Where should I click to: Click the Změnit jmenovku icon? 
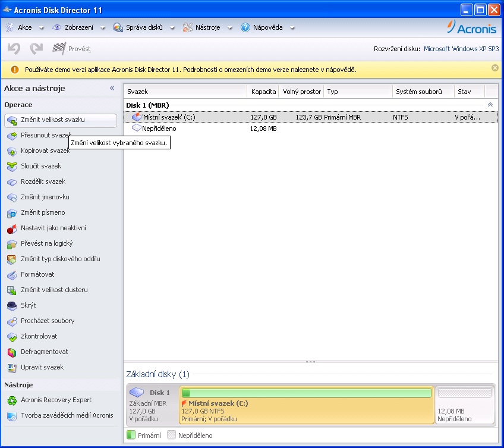(12, 198)
